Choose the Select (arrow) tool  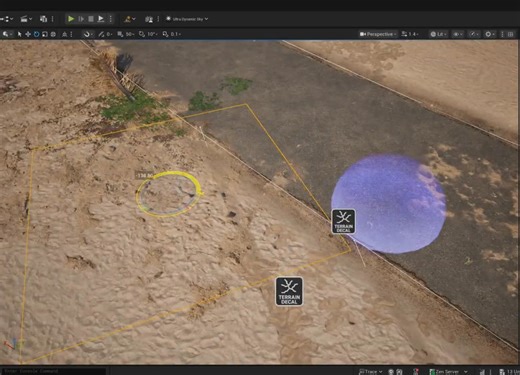point(19,34)
